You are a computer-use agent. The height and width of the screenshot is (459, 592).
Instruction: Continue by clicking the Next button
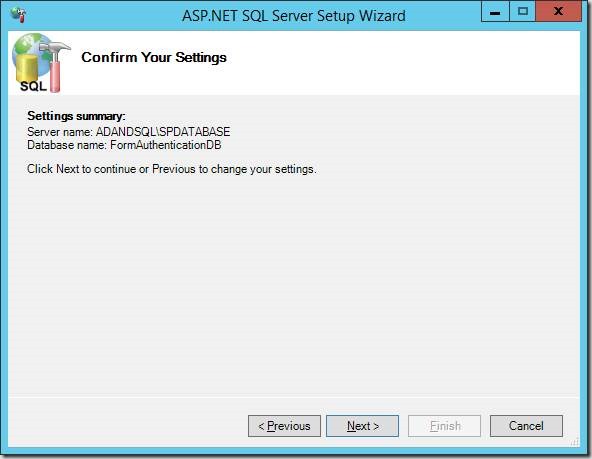[x=362, y=426]
